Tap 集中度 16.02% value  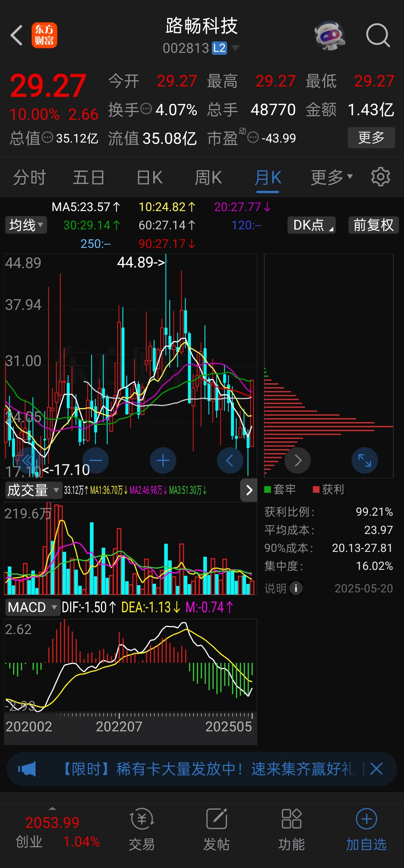pyautogui.click(x=374, y=566)
